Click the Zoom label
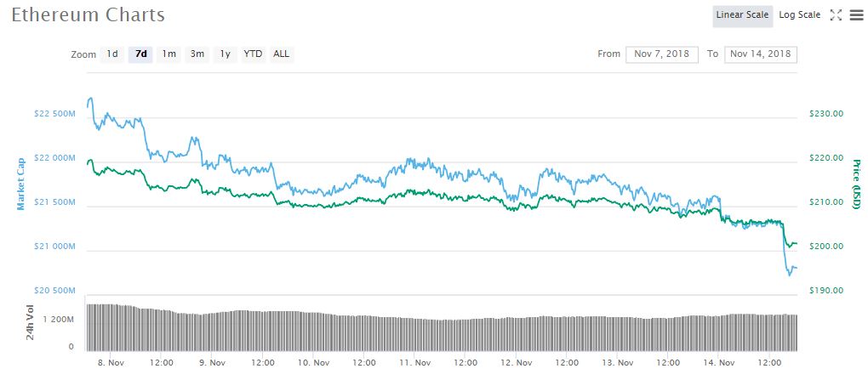The height and width of the screenshot is (380, 868). 83,54
